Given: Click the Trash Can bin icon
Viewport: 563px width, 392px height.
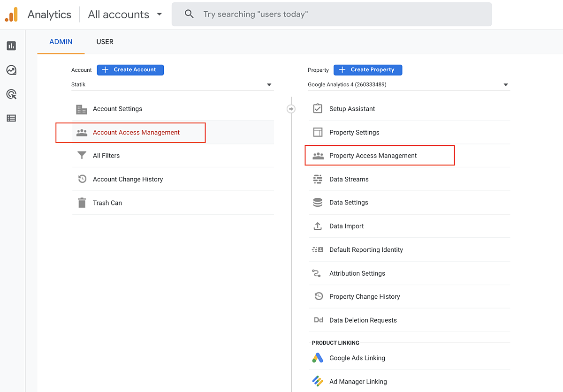Looking at the screenshot, I should click(x=82, y=203).
